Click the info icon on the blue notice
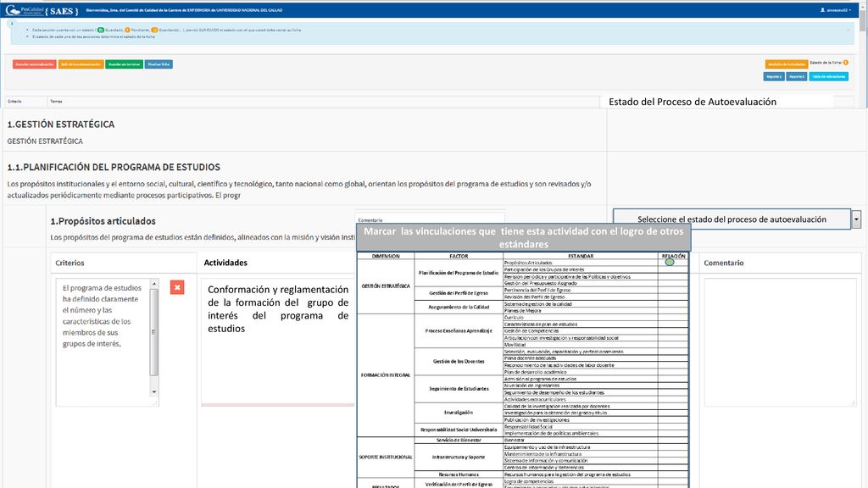Viewport: 868px width, 488px height. [x=12, y=23]
